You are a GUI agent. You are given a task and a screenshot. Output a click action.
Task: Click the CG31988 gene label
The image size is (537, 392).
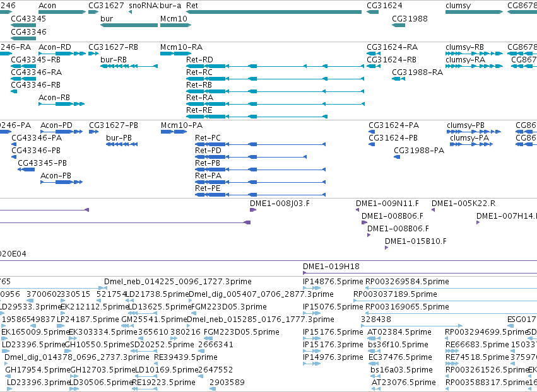pyautogui.click(x=410, y=18)
